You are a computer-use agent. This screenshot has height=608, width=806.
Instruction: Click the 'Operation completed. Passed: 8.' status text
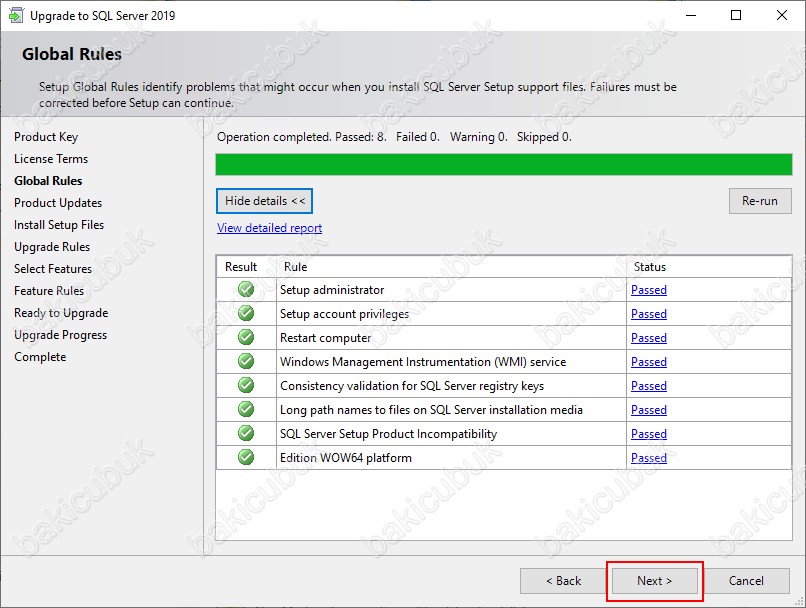tap(302, 137)
